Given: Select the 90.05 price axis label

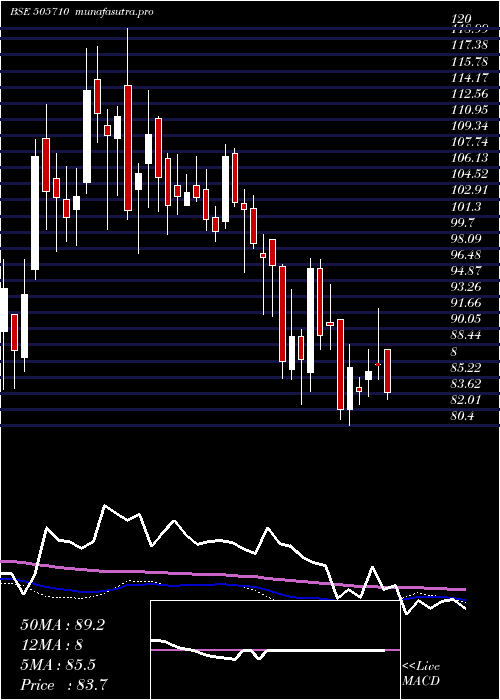Looking at the screenshot, I should (466, 319).
